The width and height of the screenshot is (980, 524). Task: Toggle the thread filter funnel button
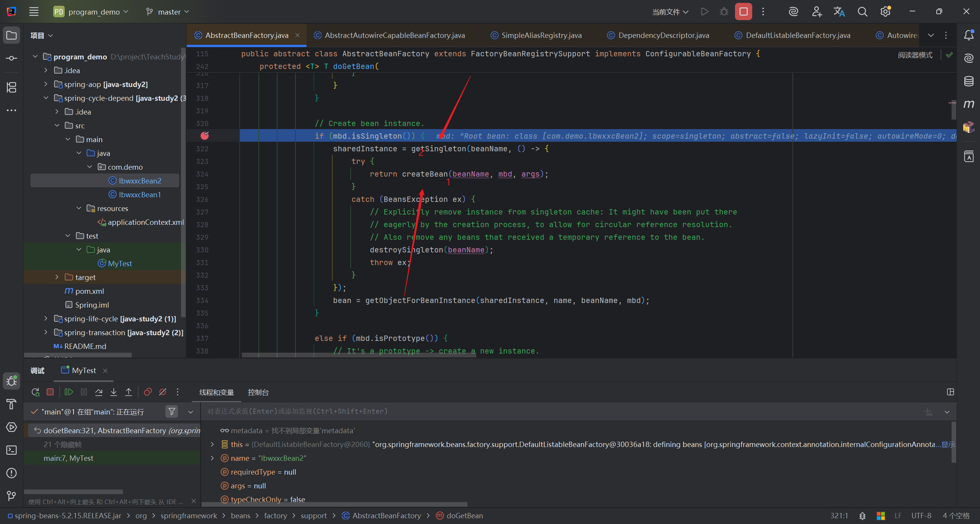click(172, 411)
